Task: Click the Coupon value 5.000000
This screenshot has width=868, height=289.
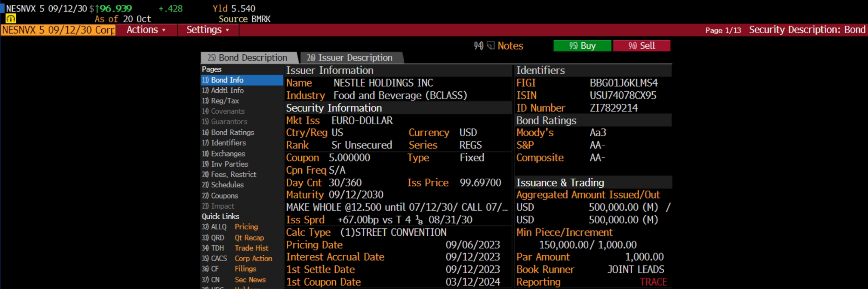Action: [x=349, y=158]
